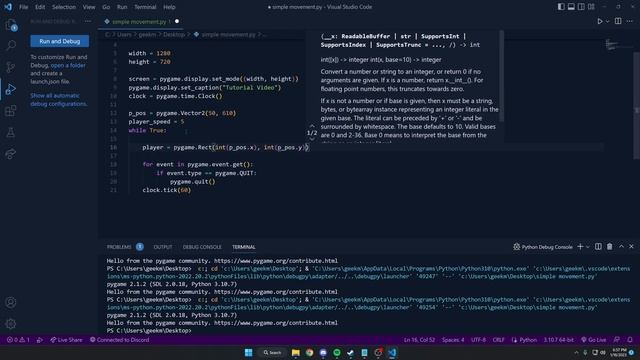Run the Python file with play icon
The height and width of the screenshot is (360, 640).
600,21
